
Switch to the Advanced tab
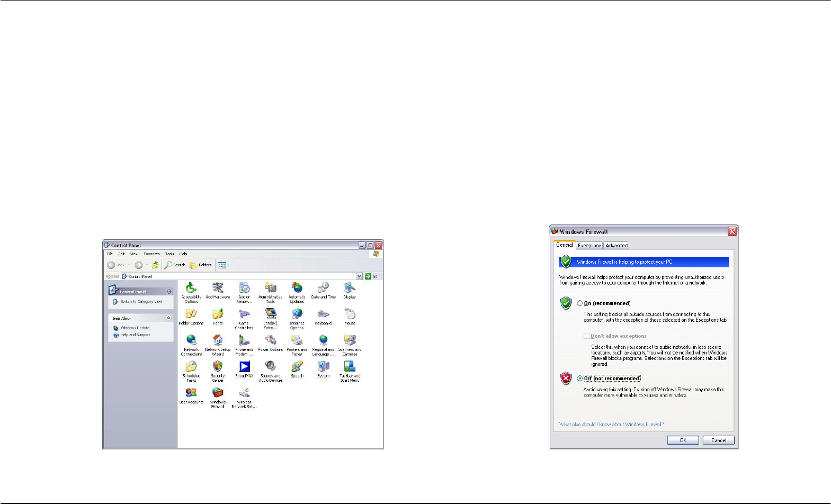[616, 246]
